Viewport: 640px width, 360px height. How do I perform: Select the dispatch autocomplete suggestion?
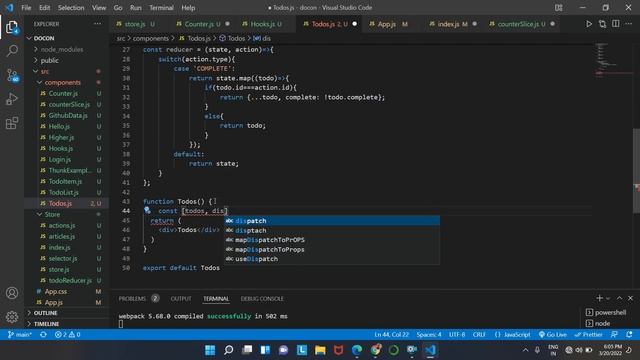pos(332,221)
